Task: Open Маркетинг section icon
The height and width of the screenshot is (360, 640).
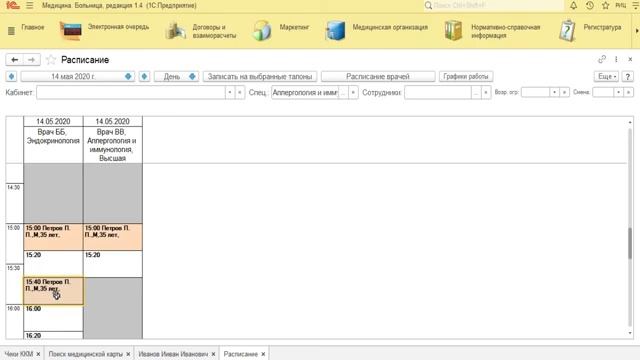Action: (262, 31)
